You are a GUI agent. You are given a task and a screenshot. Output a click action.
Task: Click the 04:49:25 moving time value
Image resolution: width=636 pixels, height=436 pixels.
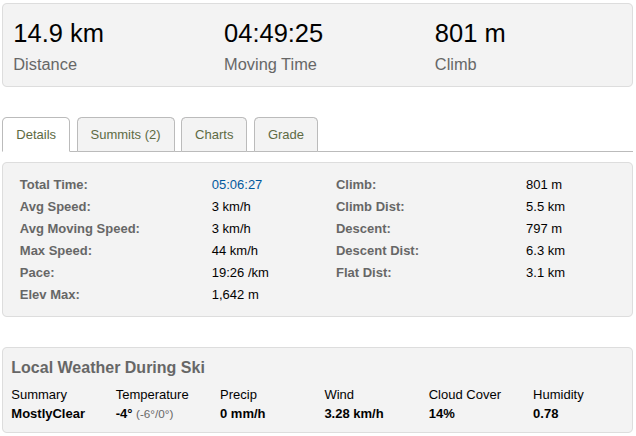coord(273,33)
